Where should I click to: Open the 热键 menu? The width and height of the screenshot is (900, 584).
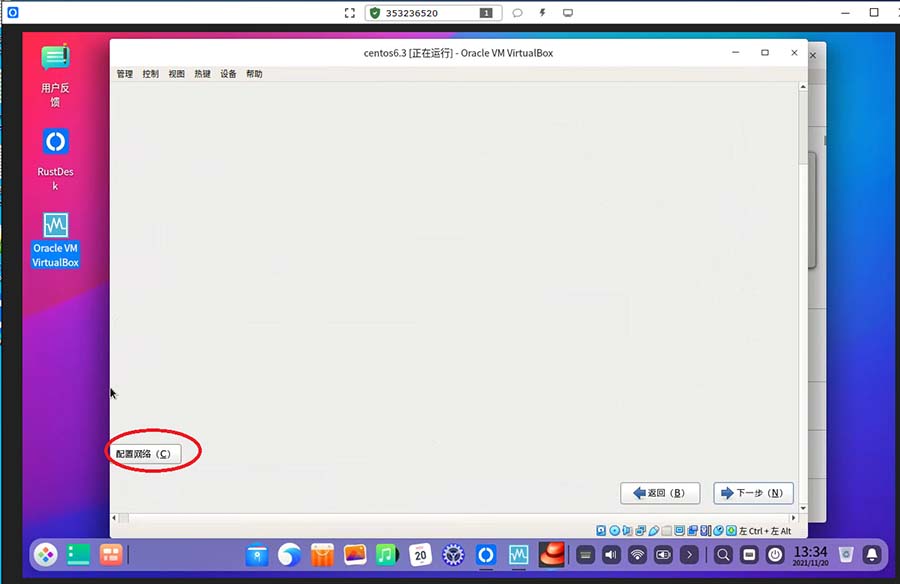click(x=202, y=74)
